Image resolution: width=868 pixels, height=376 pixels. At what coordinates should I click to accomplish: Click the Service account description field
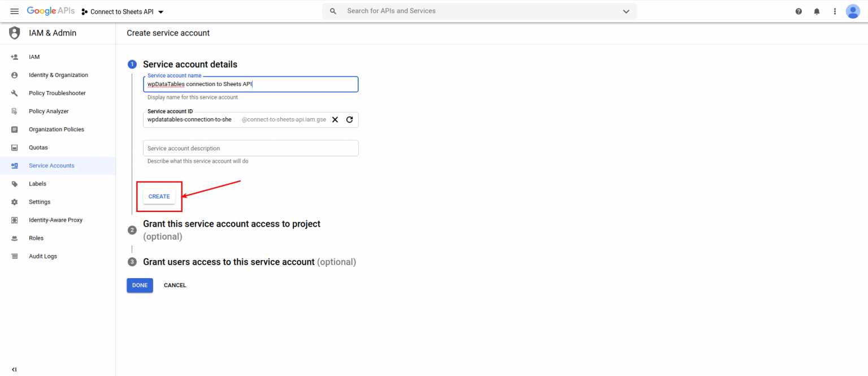[250, 148]
